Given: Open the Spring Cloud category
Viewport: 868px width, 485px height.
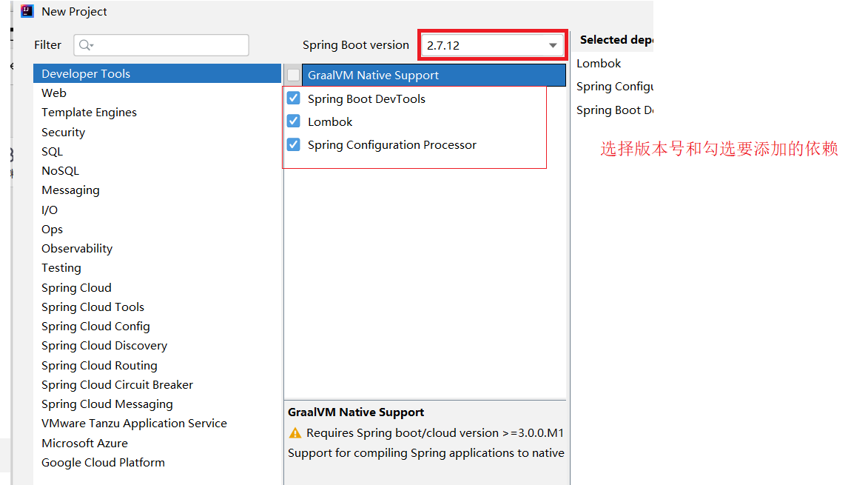Looking at the screenshot, I should [x=76, y=287].
